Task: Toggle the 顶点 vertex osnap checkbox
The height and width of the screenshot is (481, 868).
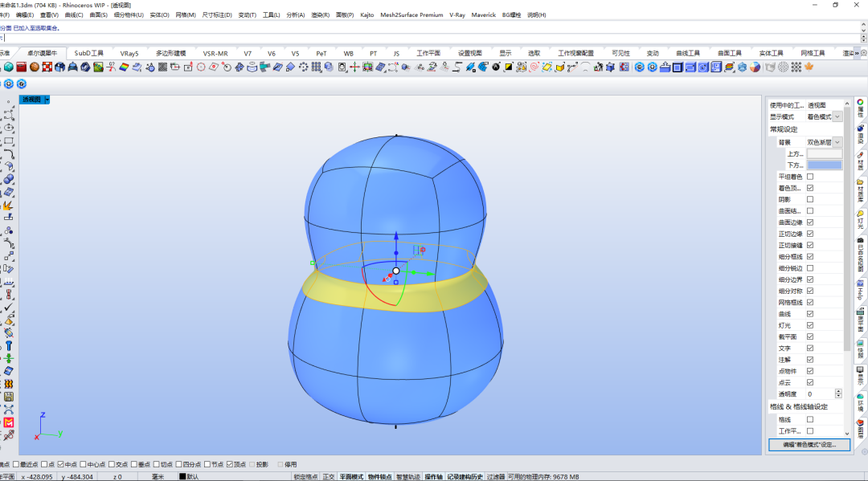Action: [x=230, y=464]
